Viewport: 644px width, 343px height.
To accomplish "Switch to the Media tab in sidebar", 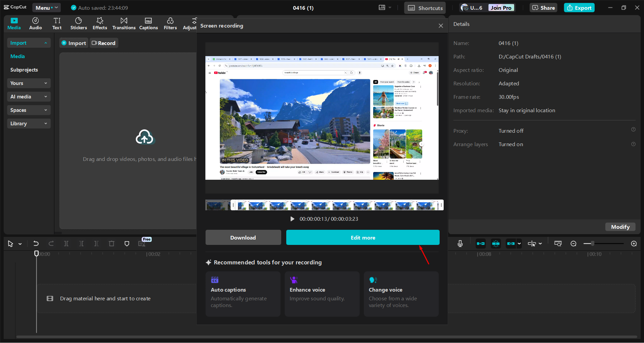I will (17, 56).
